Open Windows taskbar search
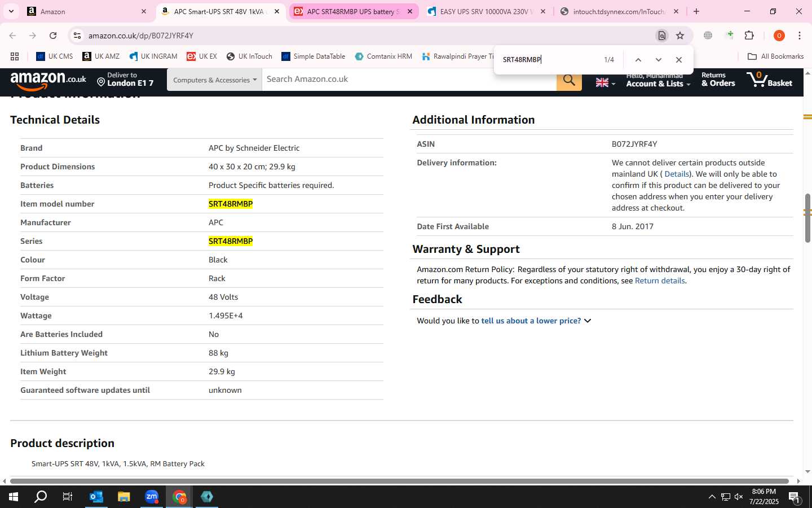Screen dimensions: 812x508 pyautogui.click(x=41, y=497)
